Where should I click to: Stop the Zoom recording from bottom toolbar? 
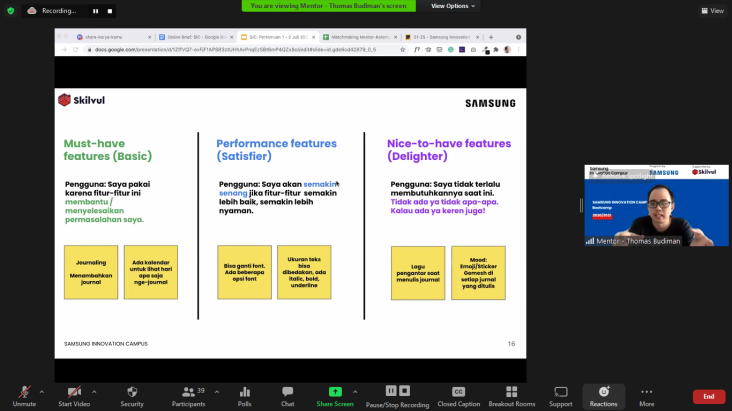405,390
